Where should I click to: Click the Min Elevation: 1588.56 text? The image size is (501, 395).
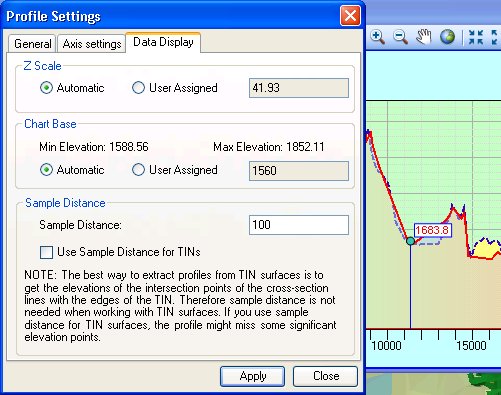(x=94, y=147)
